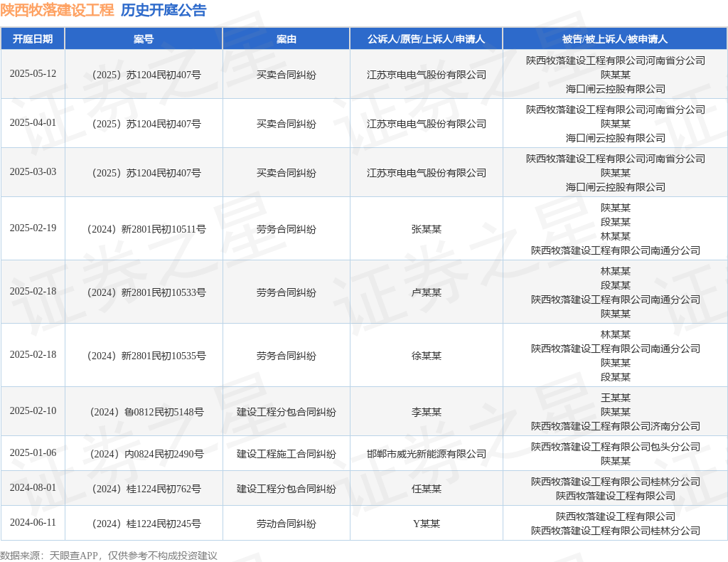Select case number 新2801民初10533号

click(146, 292)
